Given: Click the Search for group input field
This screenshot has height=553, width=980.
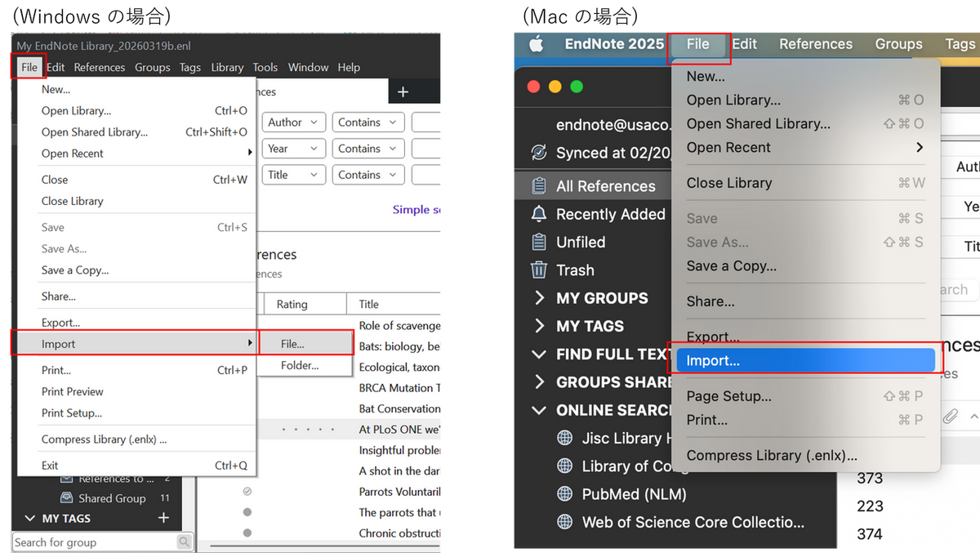Looking at the screenshot, I should (94, 542).
